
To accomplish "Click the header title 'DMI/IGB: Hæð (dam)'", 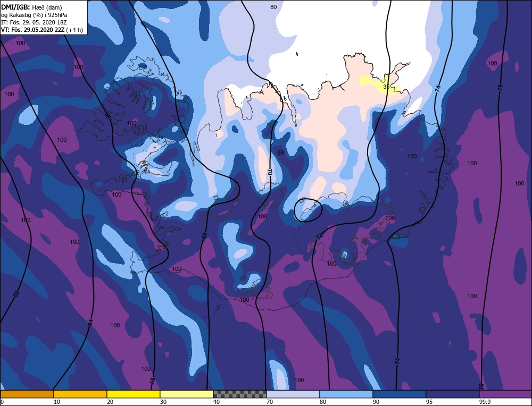I will click(31, 7).
